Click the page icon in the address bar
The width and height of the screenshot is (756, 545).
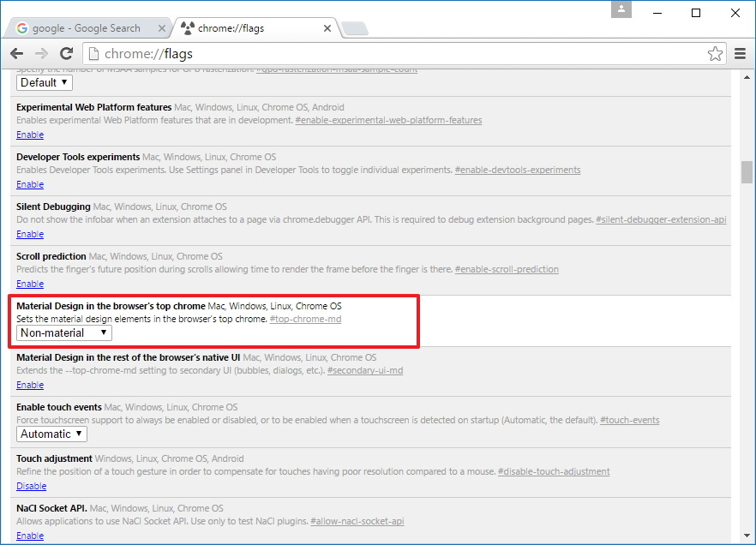pos(94,53)
